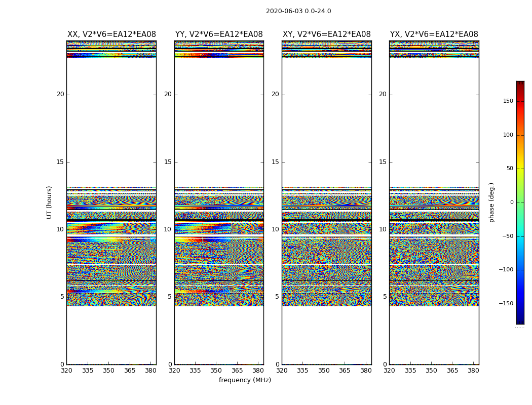Click the colorbar tick label '50'

click(x=510, y=169)
